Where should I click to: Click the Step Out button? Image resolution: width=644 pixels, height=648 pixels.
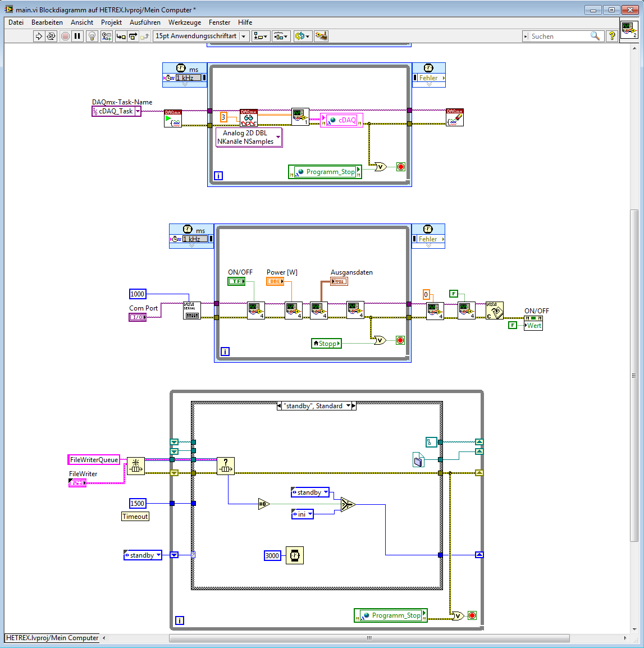pos(145,36)
